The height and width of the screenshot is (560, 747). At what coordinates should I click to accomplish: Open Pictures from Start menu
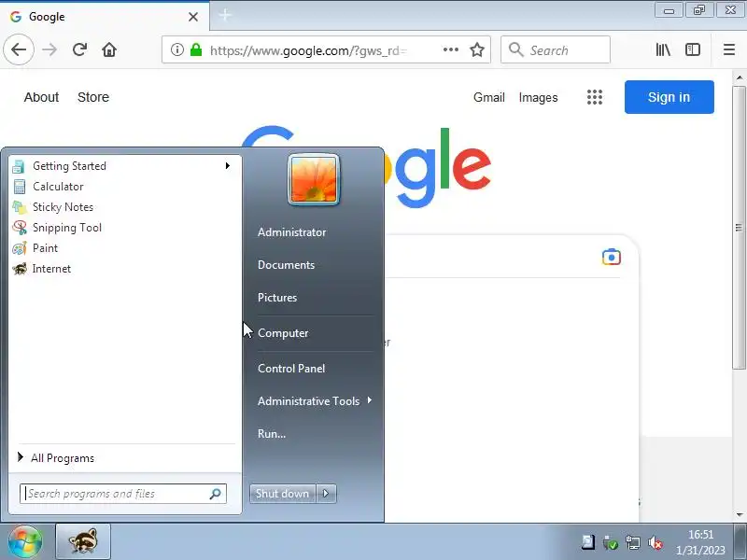277,298
